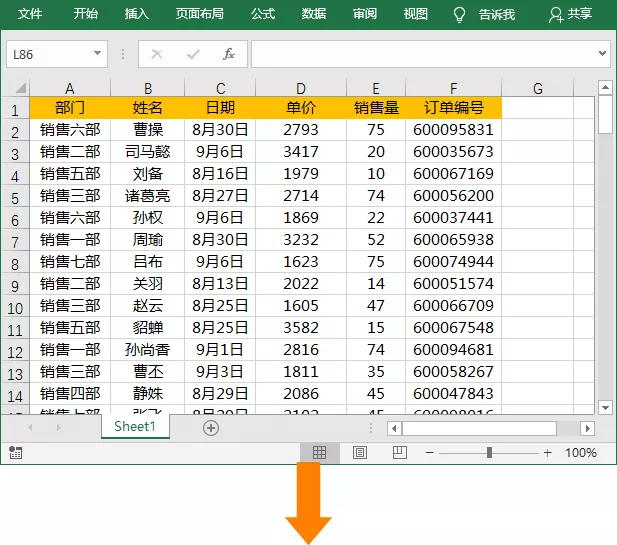Open the Name Box dropdown arrow
617x545 pixels.
click(97, 54)
